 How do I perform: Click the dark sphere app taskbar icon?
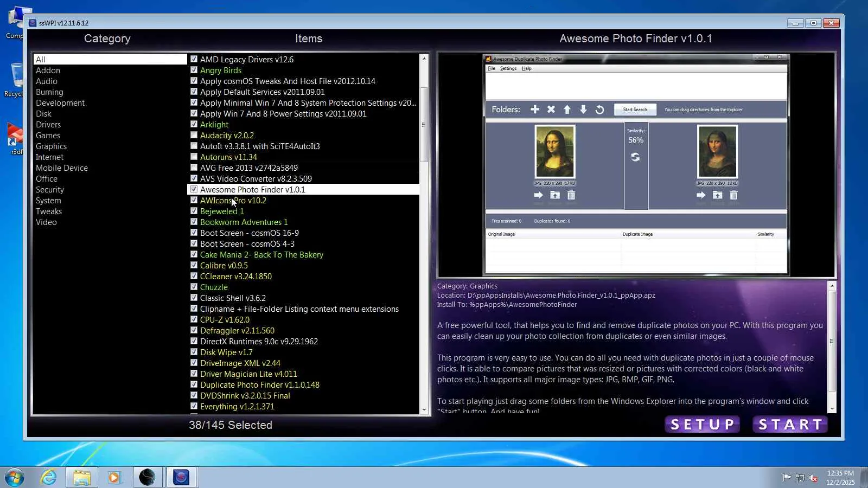coord(147,477)
